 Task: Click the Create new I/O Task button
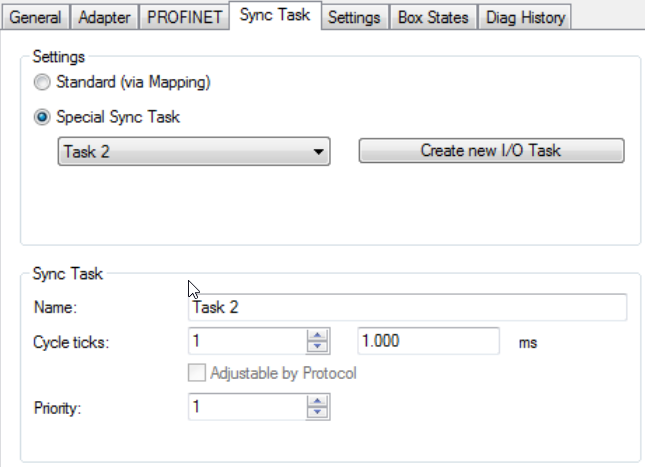click(x=491, y=151)
